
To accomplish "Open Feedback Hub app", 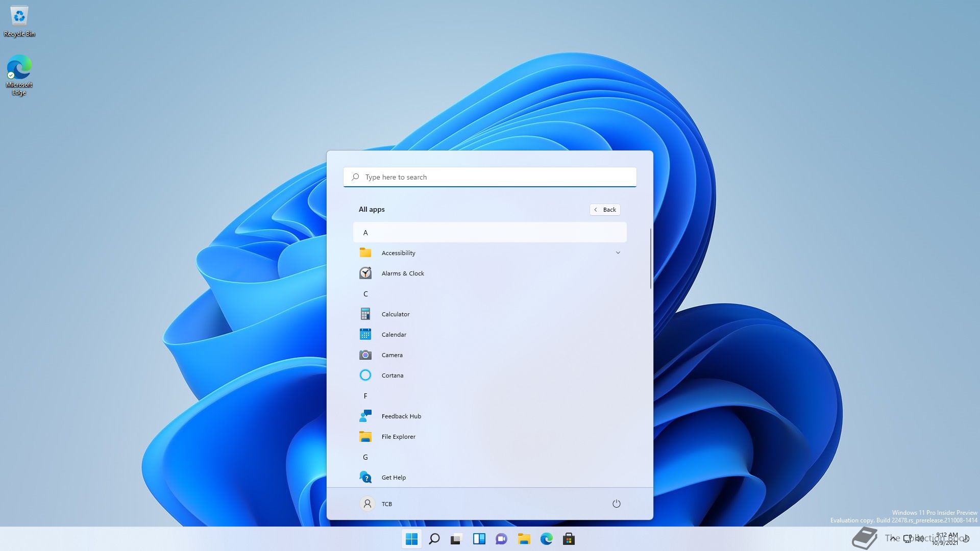I will pyautogui.click(x=401, y=416).
